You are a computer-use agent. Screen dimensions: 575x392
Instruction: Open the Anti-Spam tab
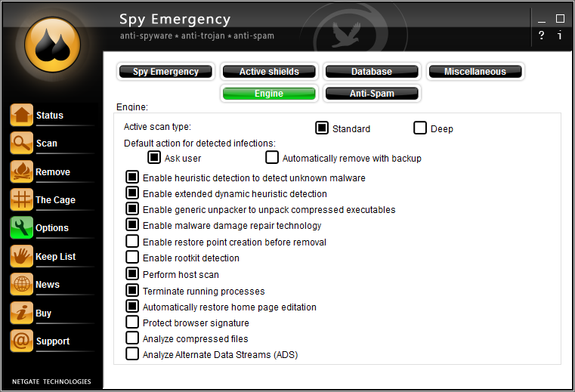click(372, 94)
